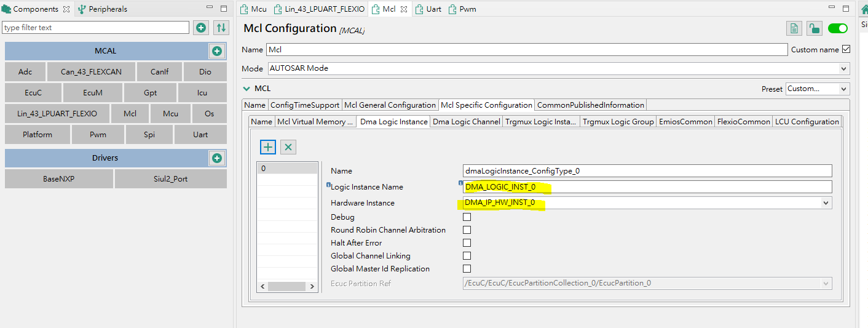Remove the selected DMA logic instance
The image size is (868, 328).
click(x=288, y=146)
